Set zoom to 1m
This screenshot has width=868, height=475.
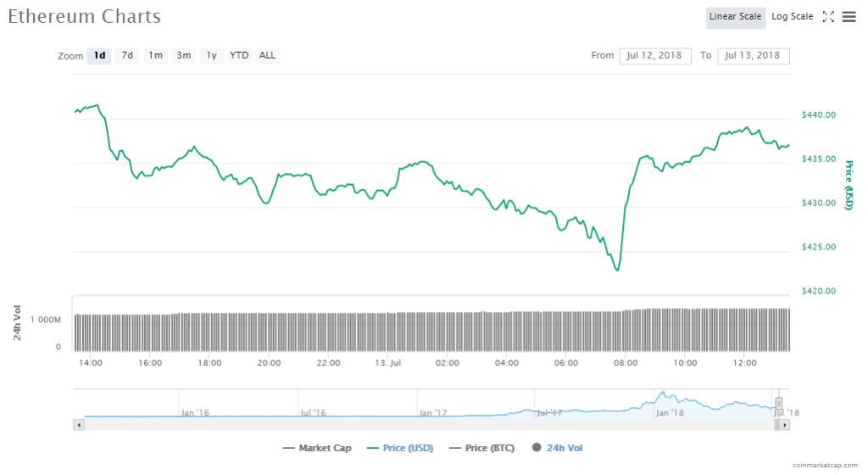coord(155,56)
